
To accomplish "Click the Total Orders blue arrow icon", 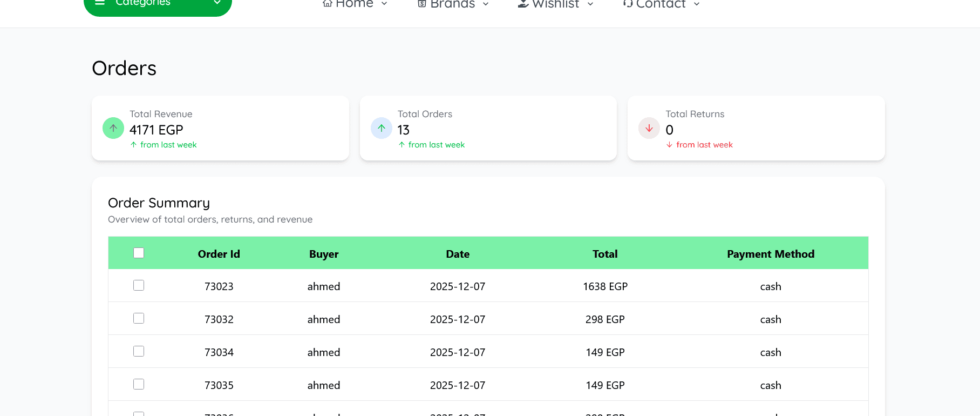I will (382, 128).
